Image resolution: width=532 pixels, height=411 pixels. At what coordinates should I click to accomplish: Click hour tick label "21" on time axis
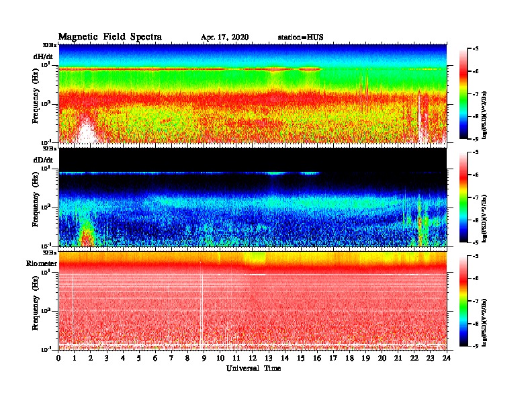pos(398,358)
